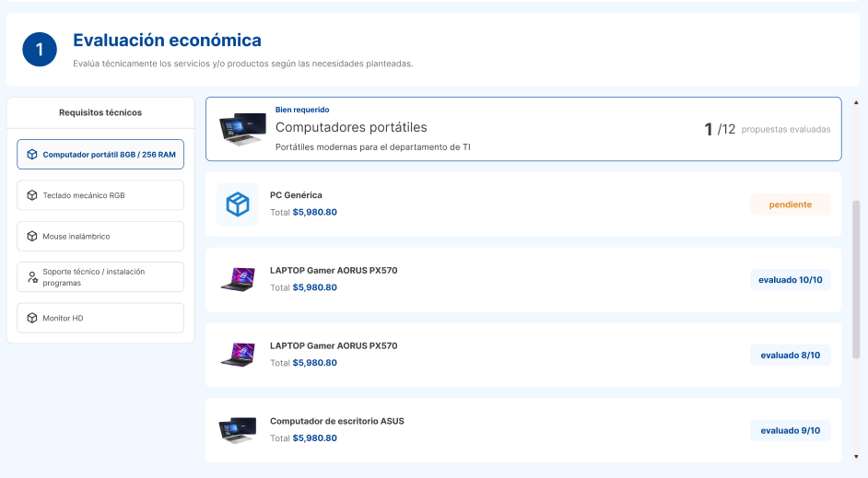Click the pendiente status badge
868x478 pixels.
(x=790, y=204)
